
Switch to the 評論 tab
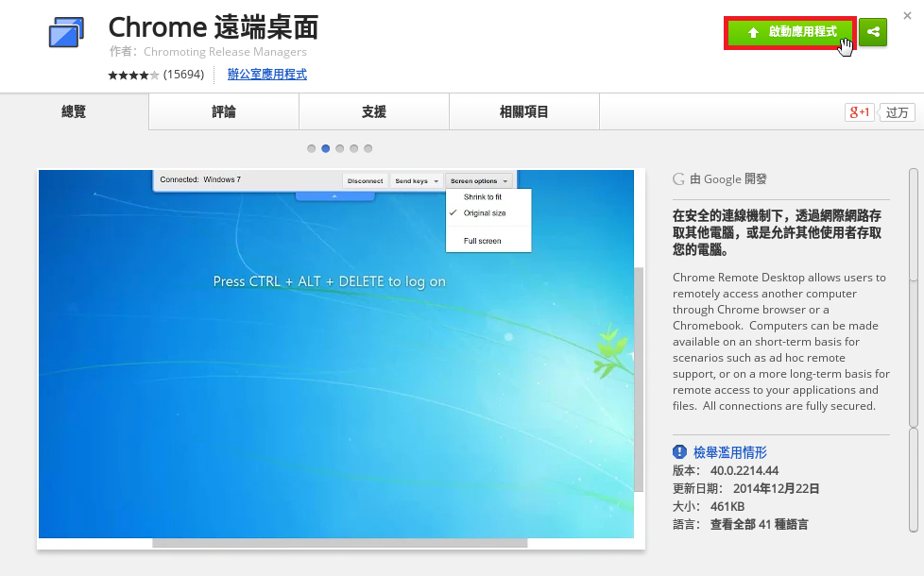(x=224, y=111)
